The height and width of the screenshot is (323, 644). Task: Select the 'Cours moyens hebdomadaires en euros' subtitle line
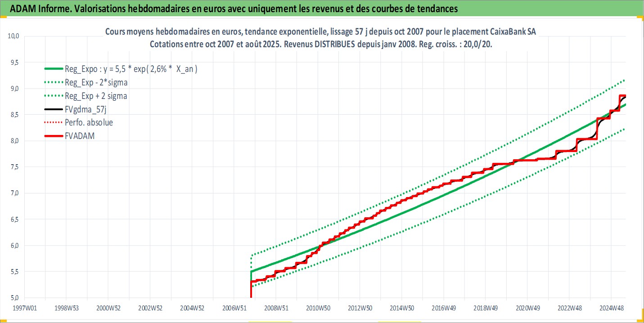tap(321, 32)
